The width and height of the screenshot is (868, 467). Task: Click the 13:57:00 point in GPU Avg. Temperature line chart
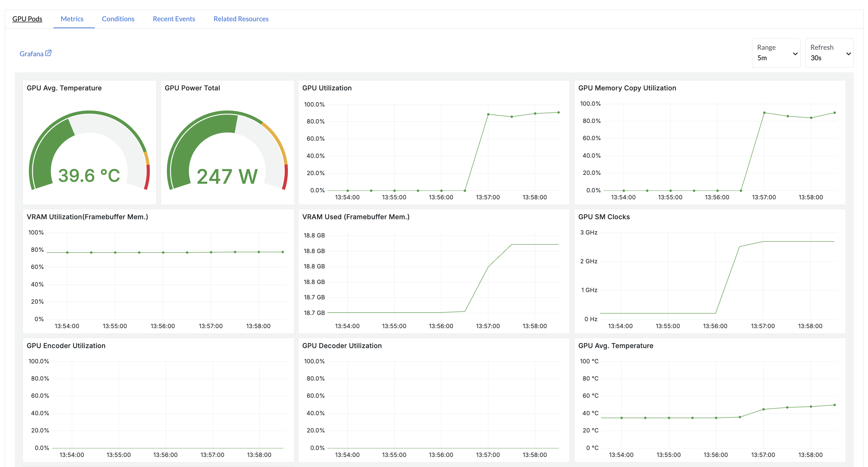pyautogui.click(x=764, y=409)
